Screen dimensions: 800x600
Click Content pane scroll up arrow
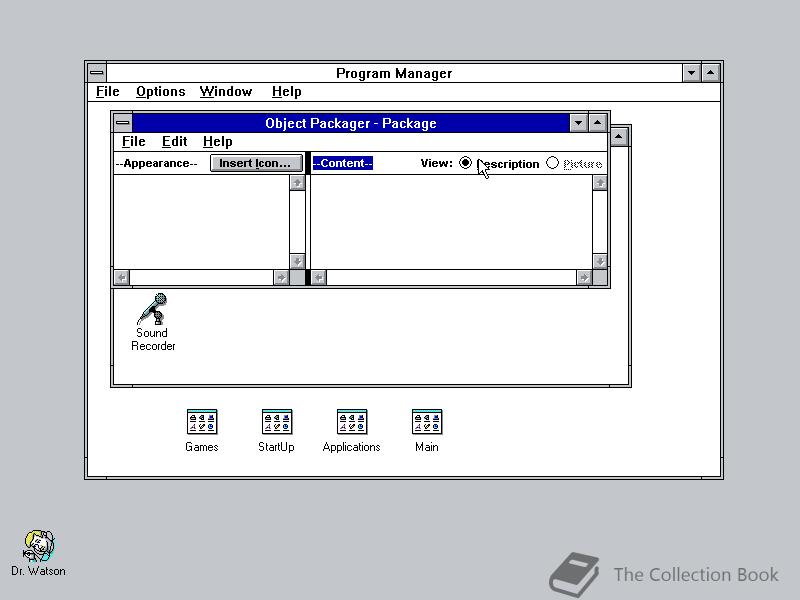(600, 183)
